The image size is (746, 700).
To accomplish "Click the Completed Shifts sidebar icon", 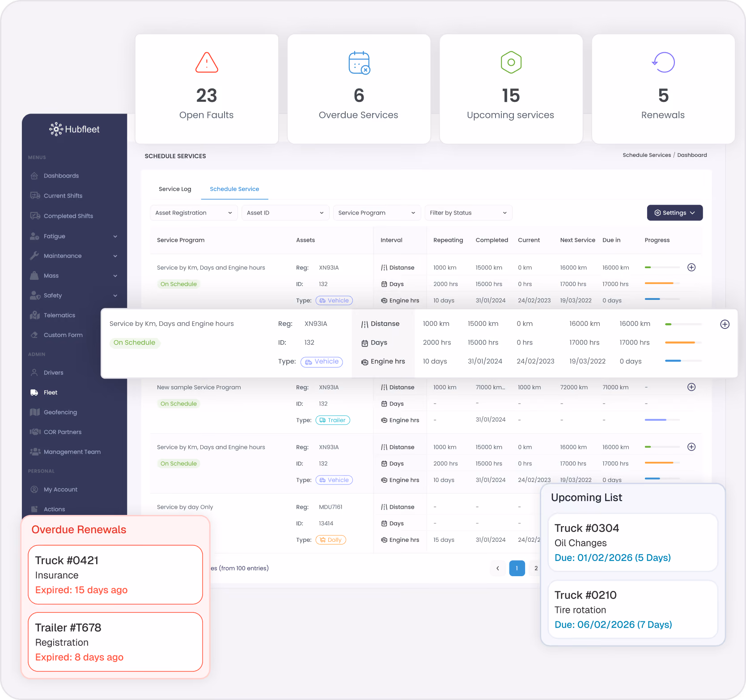I will point(34,215).
